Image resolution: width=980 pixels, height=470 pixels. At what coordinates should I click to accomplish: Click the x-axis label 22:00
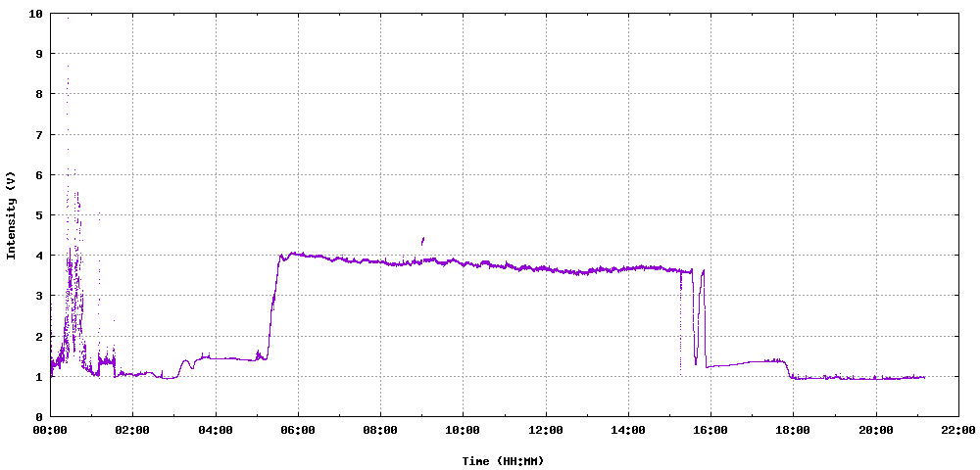coord(958,430)
